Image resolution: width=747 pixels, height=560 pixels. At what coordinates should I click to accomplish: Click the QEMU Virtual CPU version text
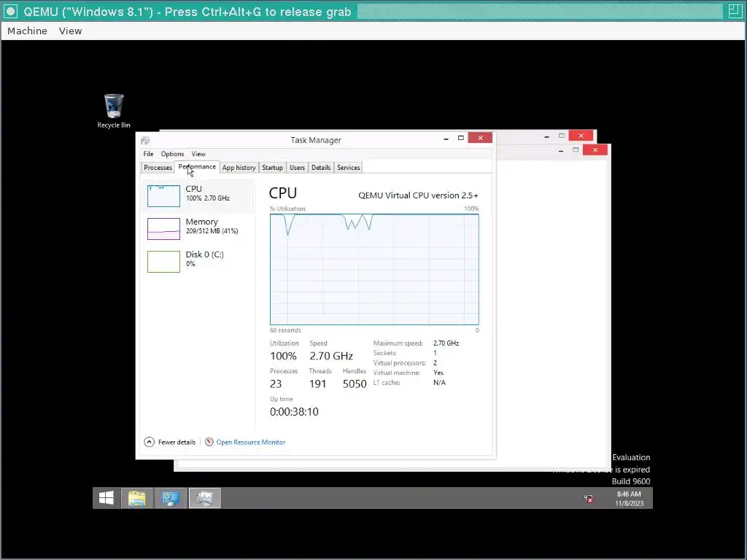pyautogui.click(x=418, y=195)
